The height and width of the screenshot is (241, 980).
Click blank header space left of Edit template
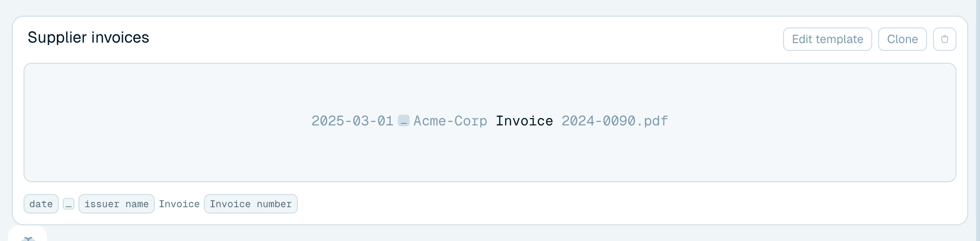pos(465,38)
